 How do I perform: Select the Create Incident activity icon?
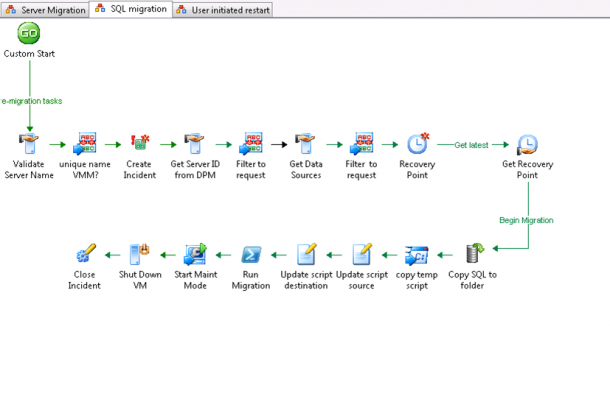pyautogui.click(x=140, y=143)
